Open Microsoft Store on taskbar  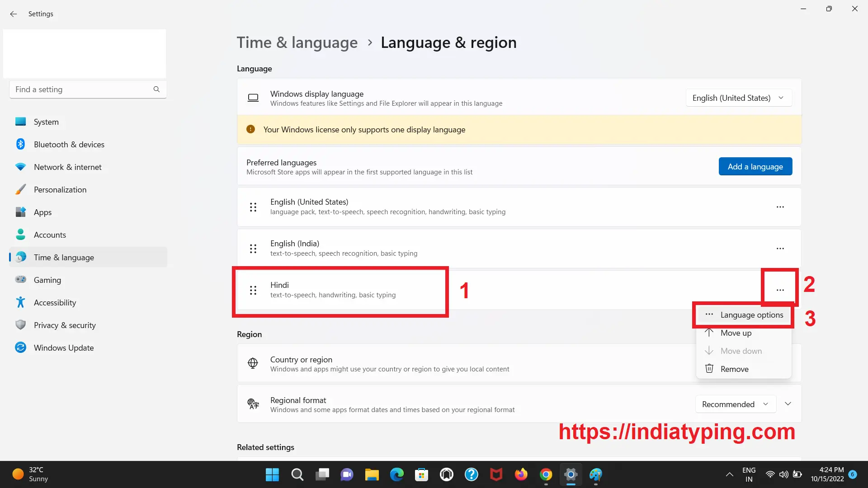[x=421, y=474]
